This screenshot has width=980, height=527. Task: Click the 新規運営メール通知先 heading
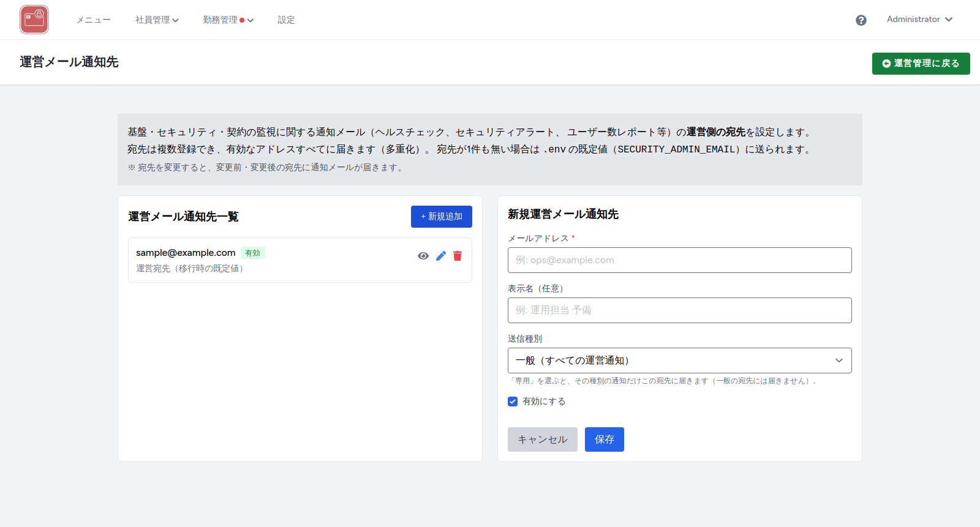click(x=563, y=214)
